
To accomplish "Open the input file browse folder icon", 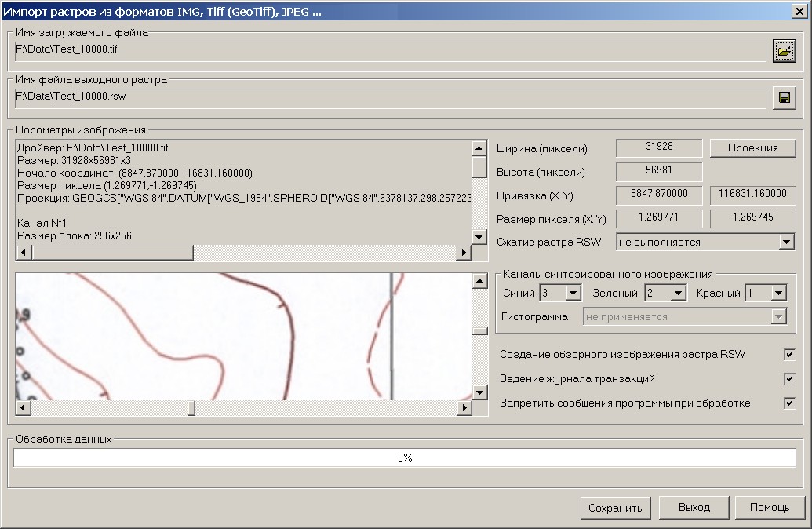I will coord(783,51).
